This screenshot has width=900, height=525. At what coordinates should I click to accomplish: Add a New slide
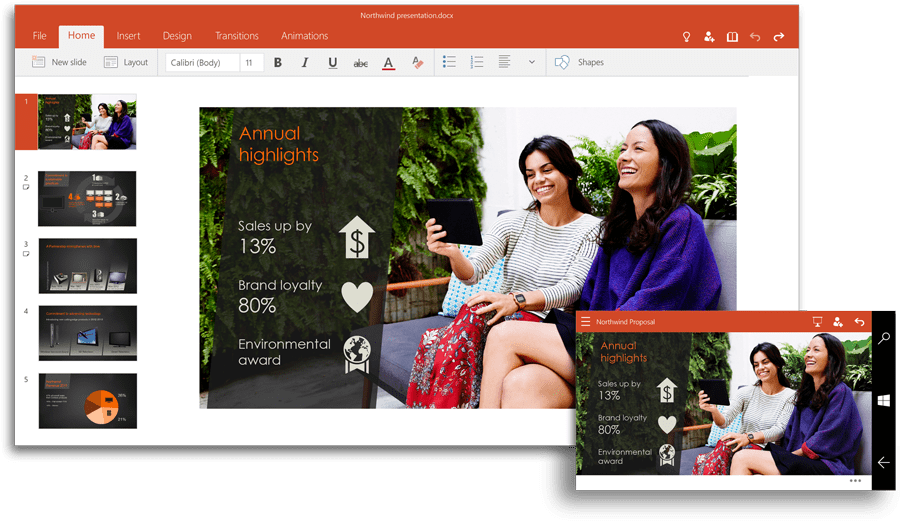pyautogui.click(x=58, y=62)
